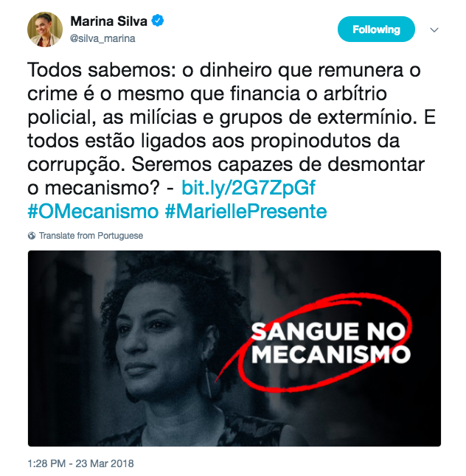Screen dimensions: 466x476
Task: Click the word propinodutos in the tweet
Action: pyautogui.click(x=311, y=141)
